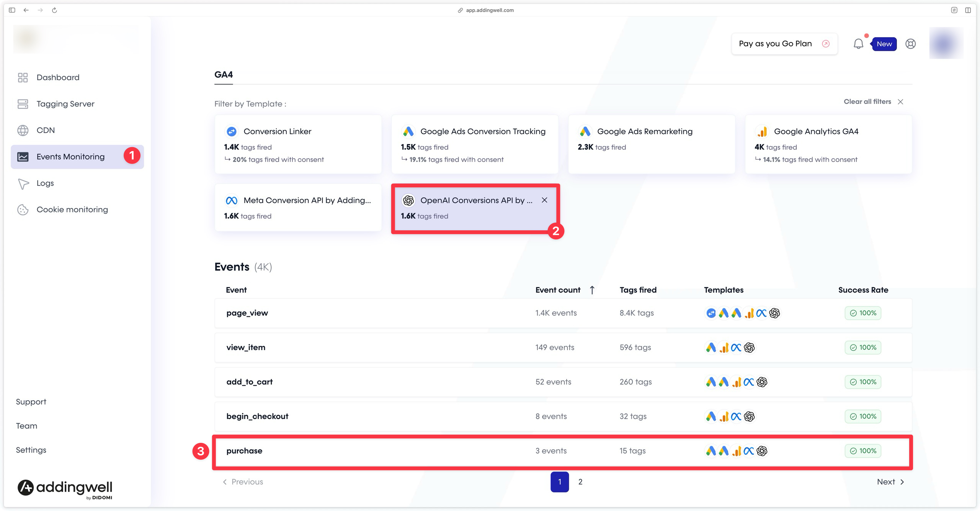
Task: Open the view_item event row
Action: 563,347
